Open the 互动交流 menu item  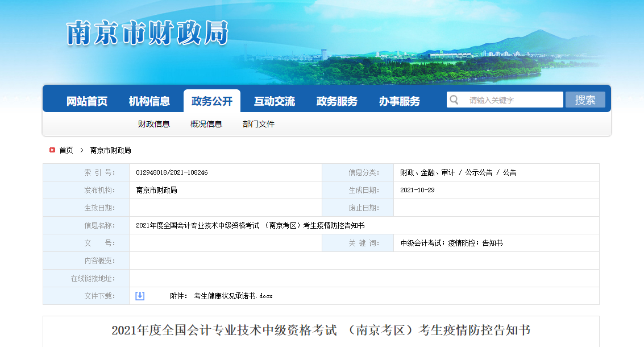pyautogui.click(x=276, y=100)
